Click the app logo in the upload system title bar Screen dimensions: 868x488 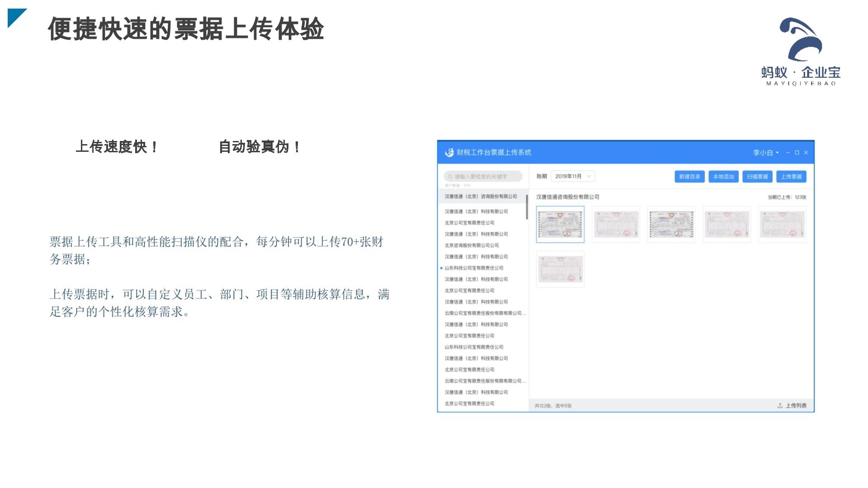[x=449, y=153]
